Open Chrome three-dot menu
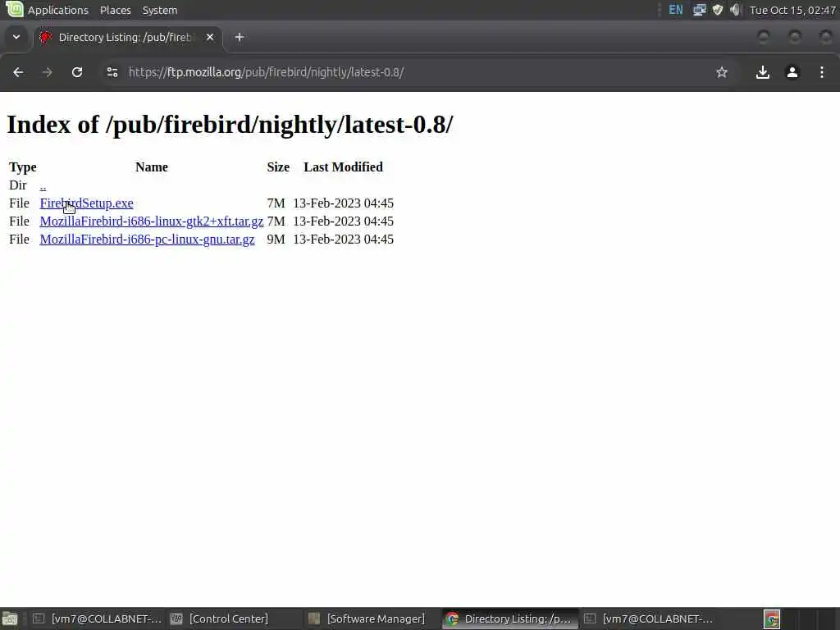This screenshot has height=630, width=840. pos(822,72)
